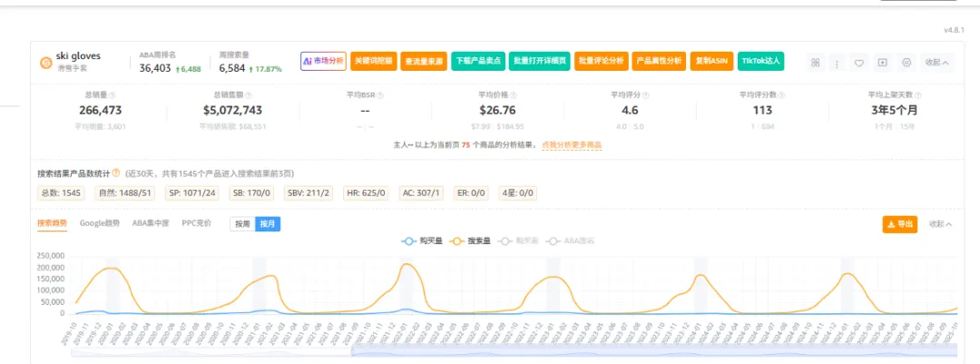Open the TikTok达人 button
Viewport: 980px width, 364px height.
[x=760, y=62]
